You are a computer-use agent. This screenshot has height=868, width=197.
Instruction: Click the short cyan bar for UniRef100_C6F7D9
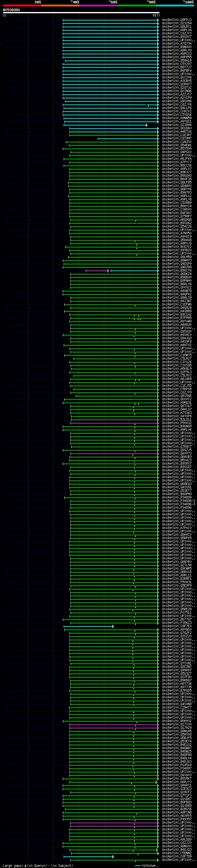coord(89,857)
